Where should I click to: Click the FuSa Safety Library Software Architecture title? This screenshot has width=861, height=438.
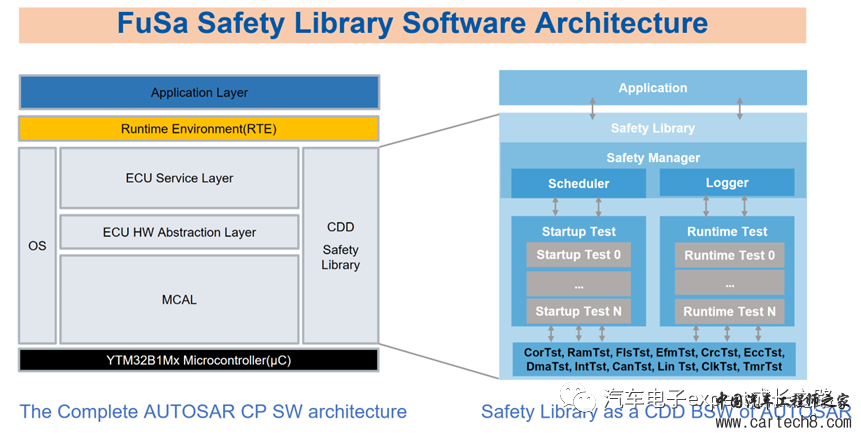(x=412, y=24)
